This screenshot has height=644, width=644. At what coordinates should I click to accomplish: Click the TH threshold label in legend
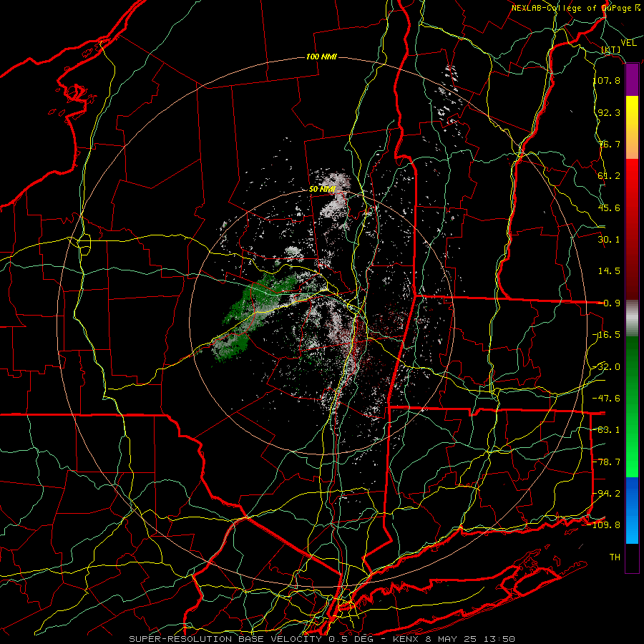pos(615,557)
